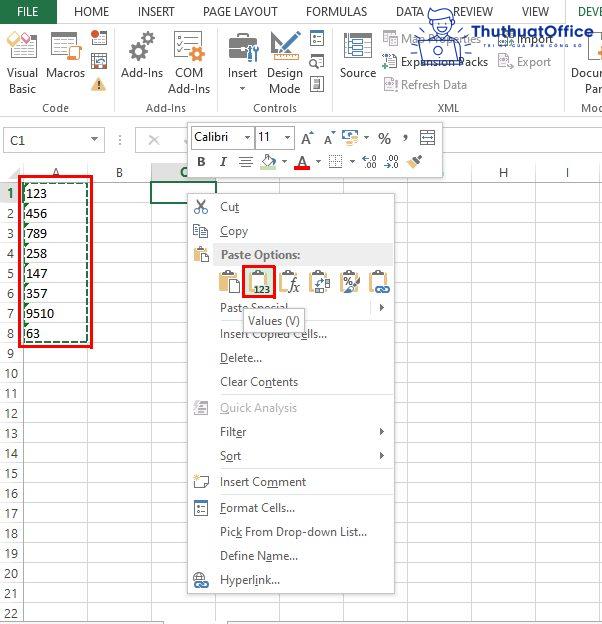Apply the red Font Color

click(x=302, y=162)
